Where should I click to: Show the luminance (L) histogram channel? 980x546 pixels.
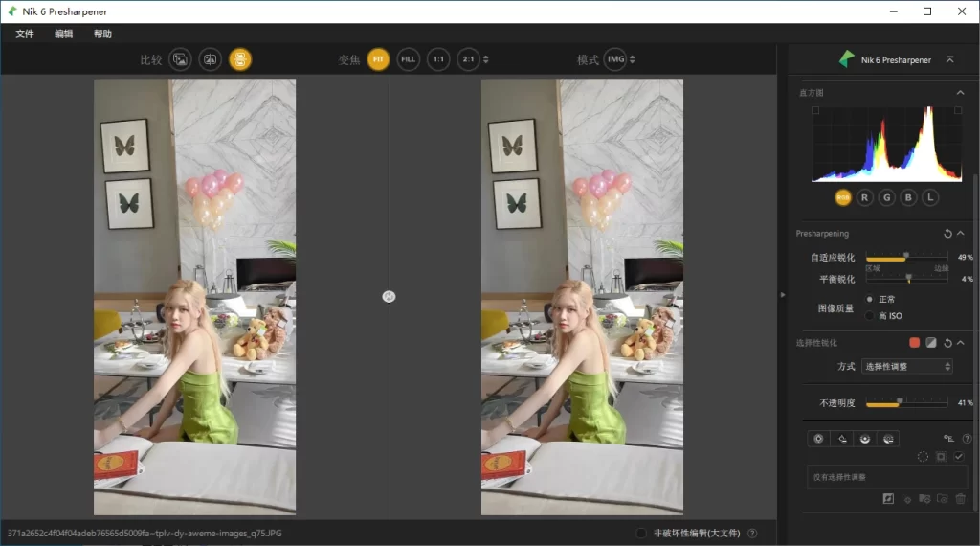click(x=930, y=197)
